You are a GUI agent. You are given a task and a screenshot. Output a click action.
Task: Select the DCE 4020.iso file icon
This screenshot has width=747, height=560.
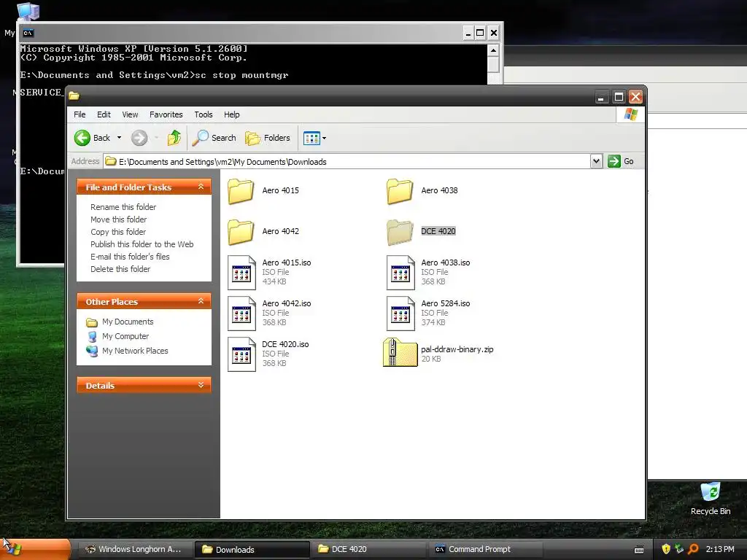241,354
